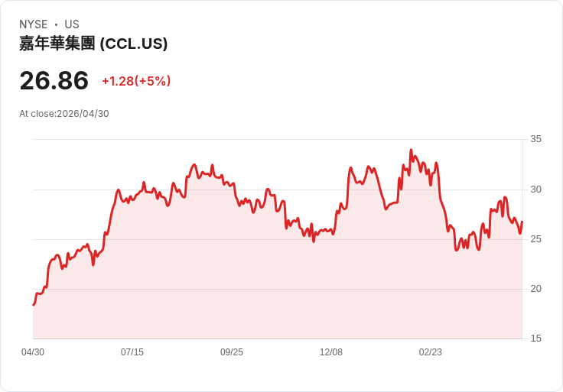Image resolution: width=563 pixels, height=392 pixels.
Task: Click the NYSE exchange label
Action: [x=34, y=24]
